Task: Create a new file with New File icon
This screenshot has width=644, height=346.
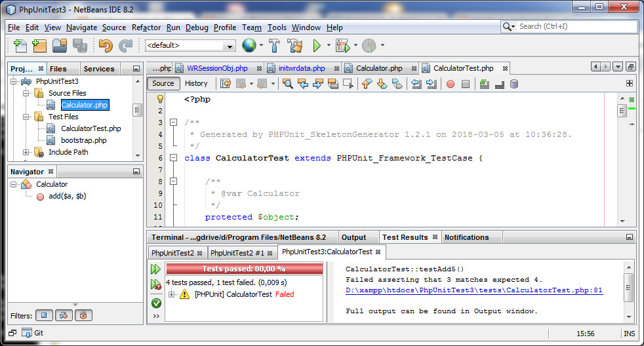Action: point(20,46)
